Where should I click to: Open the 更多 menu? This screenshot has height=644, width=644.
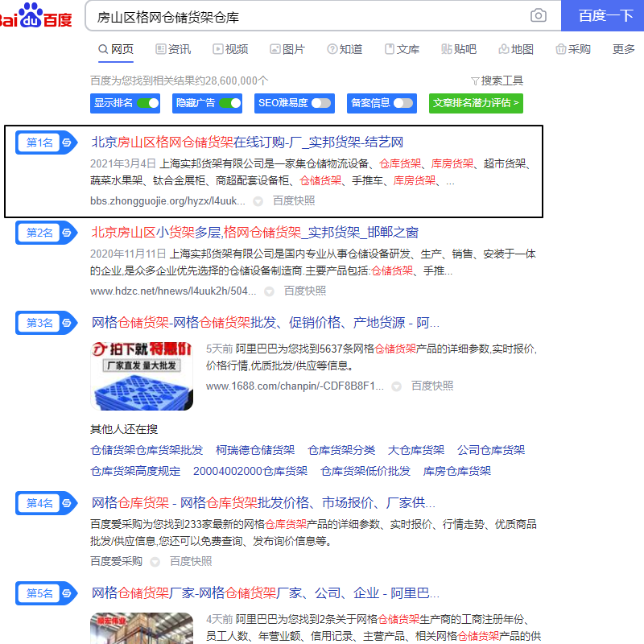[x=623, y=49]
